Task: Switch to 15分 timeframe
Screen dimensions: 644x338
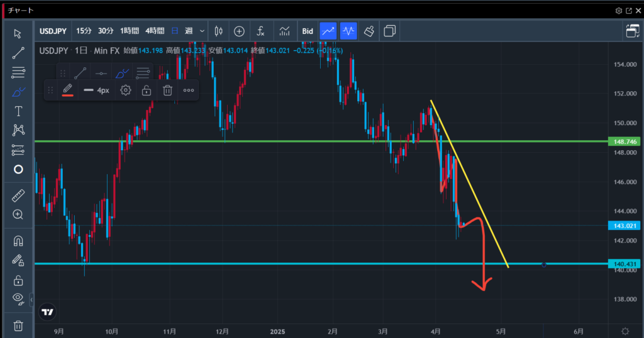Action: [x=84, y=31]
